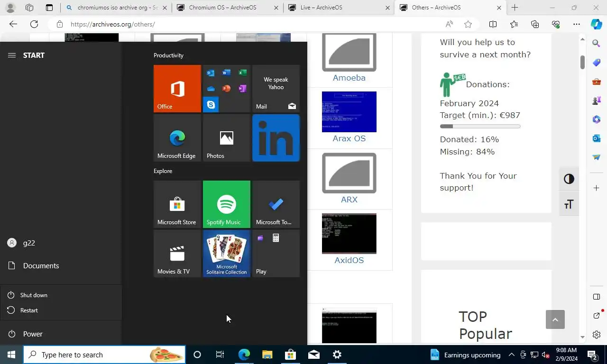The image size is (607, 364).
Task: Open Edge Collections
Action: pos(535,24)
